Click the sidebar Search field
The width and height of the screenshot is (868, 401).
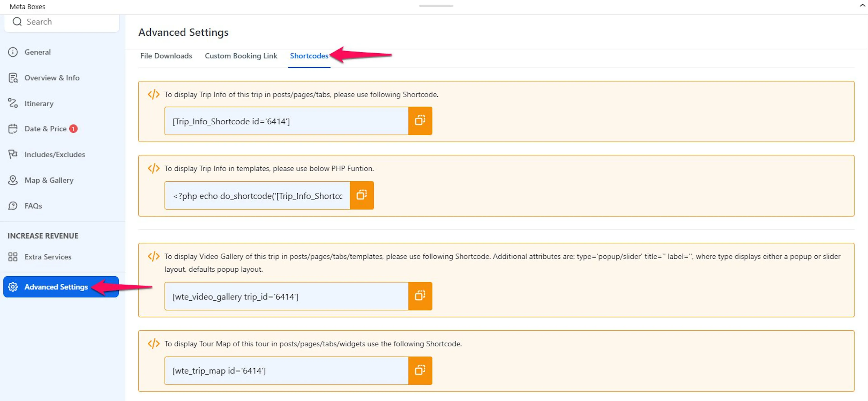click(x=62, y=22)
